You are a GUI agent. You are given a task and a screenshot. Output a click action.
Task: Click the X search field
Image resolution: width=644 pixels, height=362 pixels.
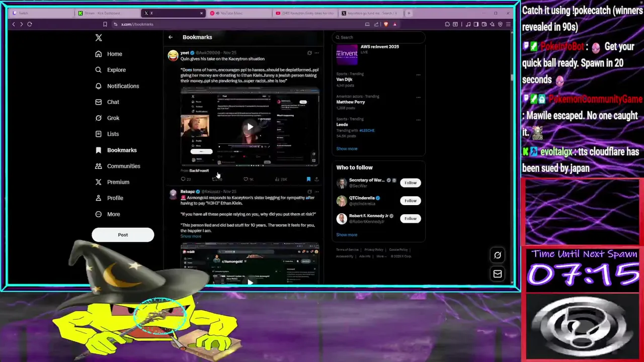pyautogui.click(x=378, y=37)
